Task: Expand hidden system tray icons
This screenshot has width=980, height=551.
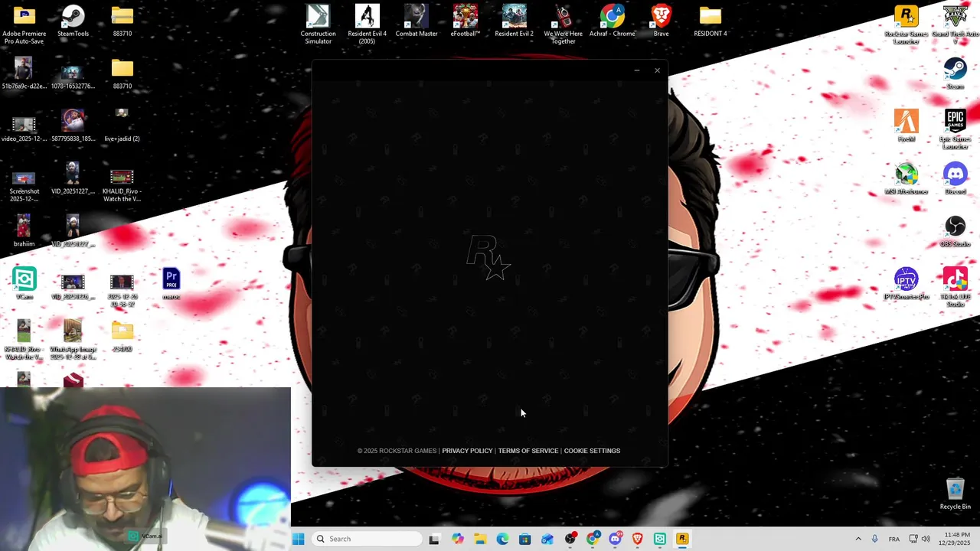Action: [858, 539]
